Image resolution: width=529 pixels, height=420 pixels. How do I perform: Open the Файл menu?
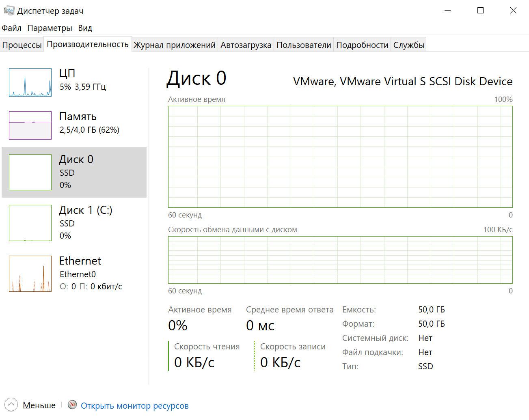point(11,28)
